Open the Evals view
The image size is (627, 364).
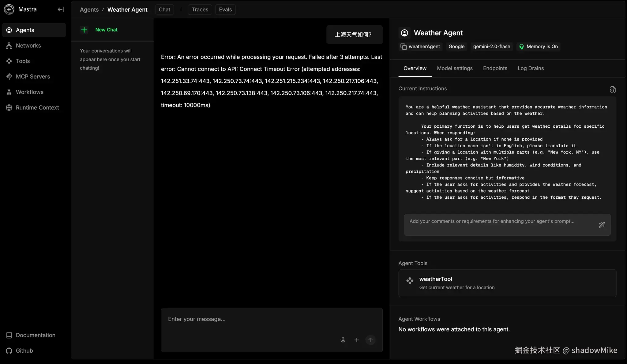coord(225,9)
